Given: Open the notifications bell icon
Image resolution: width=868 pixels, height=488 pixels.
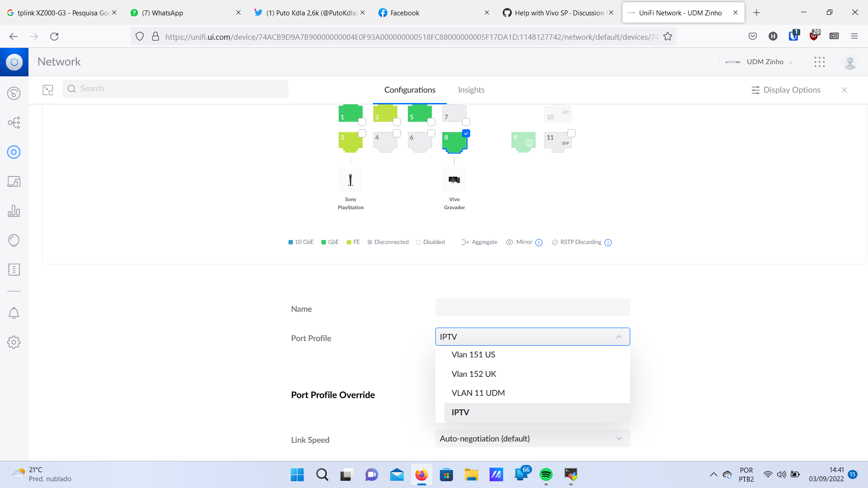Looking at the screenshot, I should pyautogui.click(x=14, y=313).
